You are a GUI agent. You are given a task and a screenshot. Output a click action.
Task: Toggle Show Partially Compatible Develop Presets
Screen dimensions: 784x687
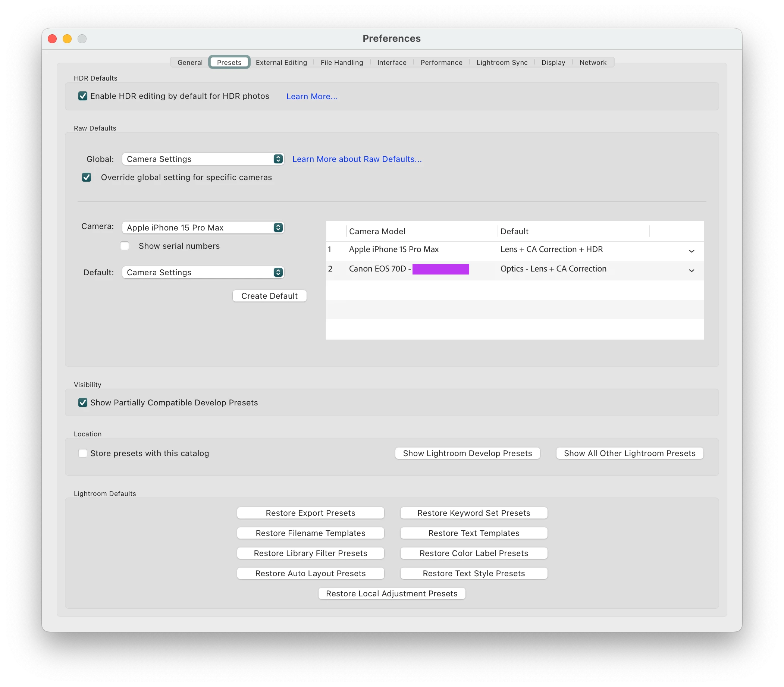[x=83, y=402]
